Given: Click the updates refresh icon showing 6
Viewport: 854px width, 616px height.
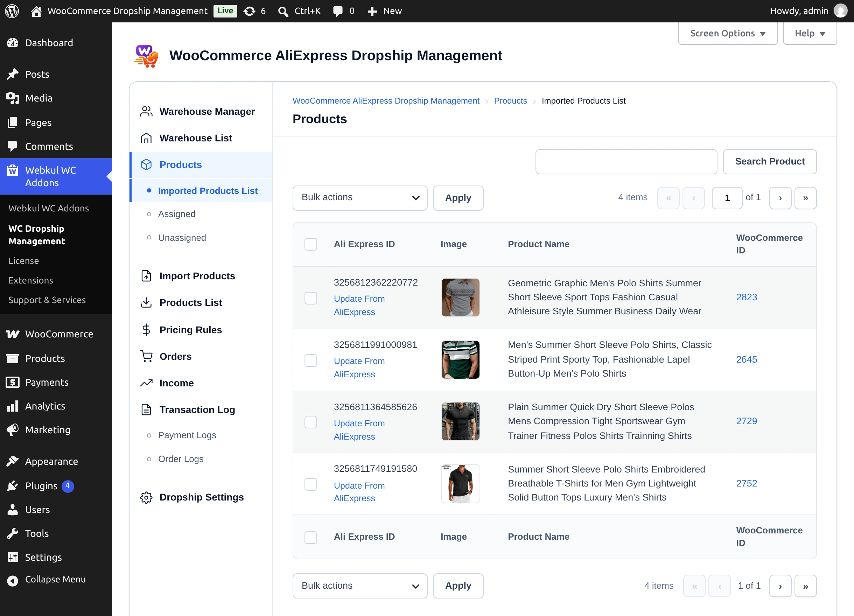Looking at the screenshot, I should click(x=249, y=11).
